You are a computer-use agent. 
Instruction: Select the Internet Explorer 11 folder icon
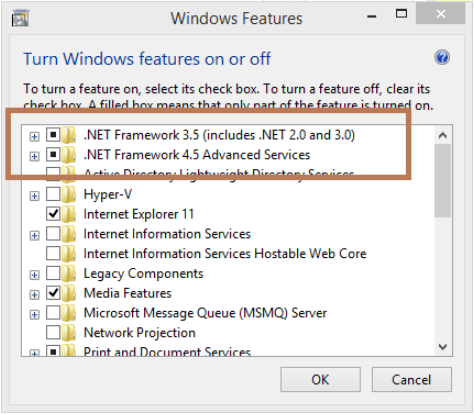[x=69, y=214]
